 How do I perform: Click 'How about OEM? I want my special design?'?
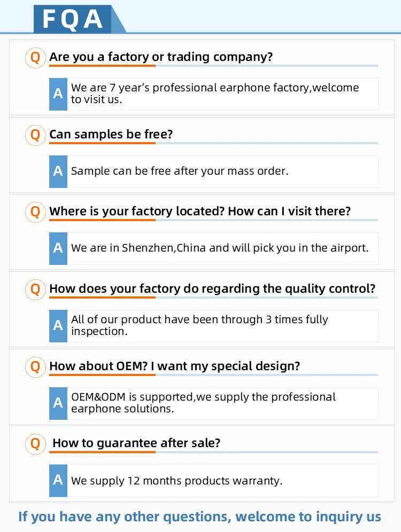tap(175, 366)
